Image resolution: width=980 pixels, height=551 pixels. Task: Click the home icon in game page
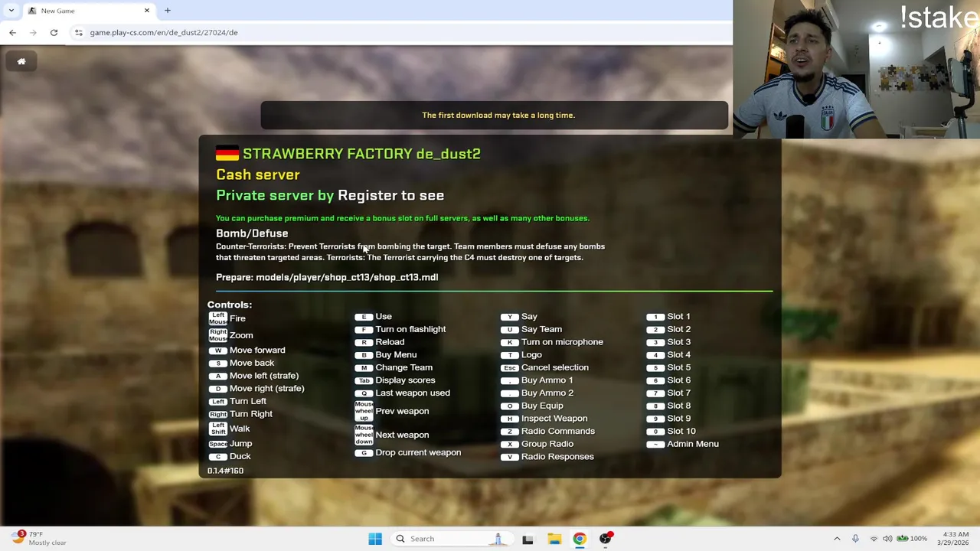coord(21,61)
